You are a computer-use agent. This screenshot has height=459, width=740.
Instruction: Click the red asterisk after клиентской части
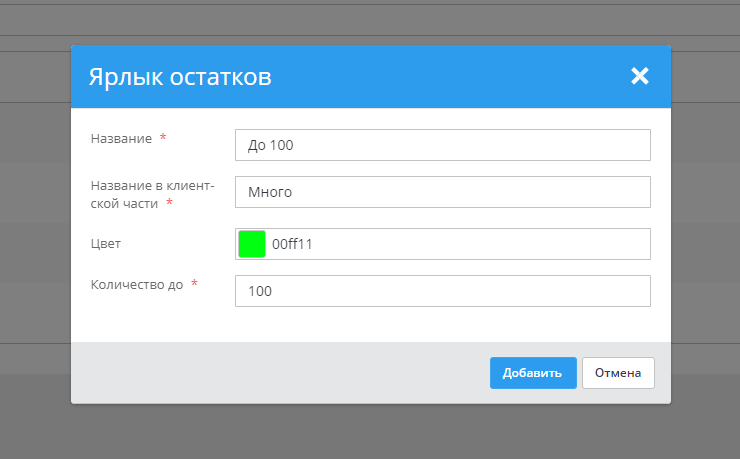tap(169, 203)
